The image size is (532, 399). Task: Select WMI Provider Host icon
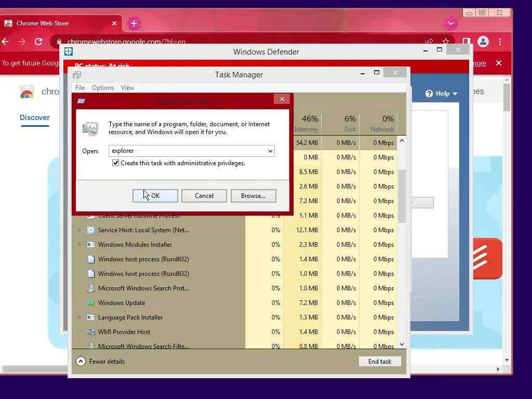click(91, 332)
